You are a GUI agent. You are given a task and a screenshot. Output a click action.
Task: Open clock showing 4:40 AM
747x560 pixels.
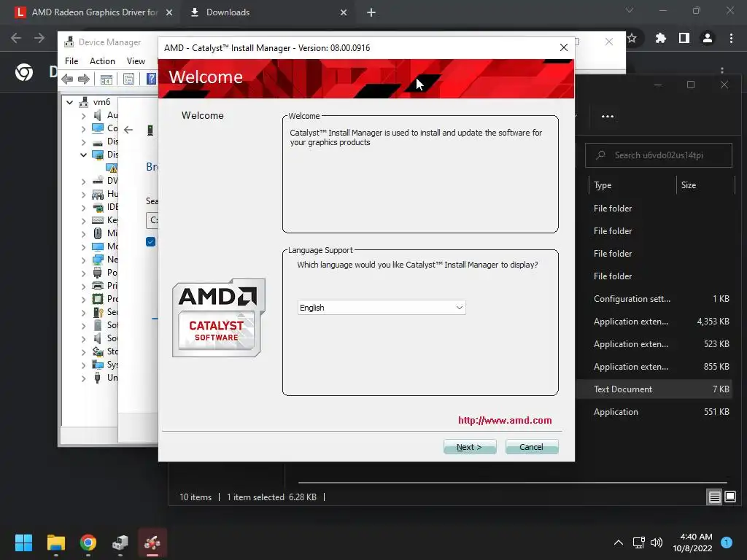[692, 542]
